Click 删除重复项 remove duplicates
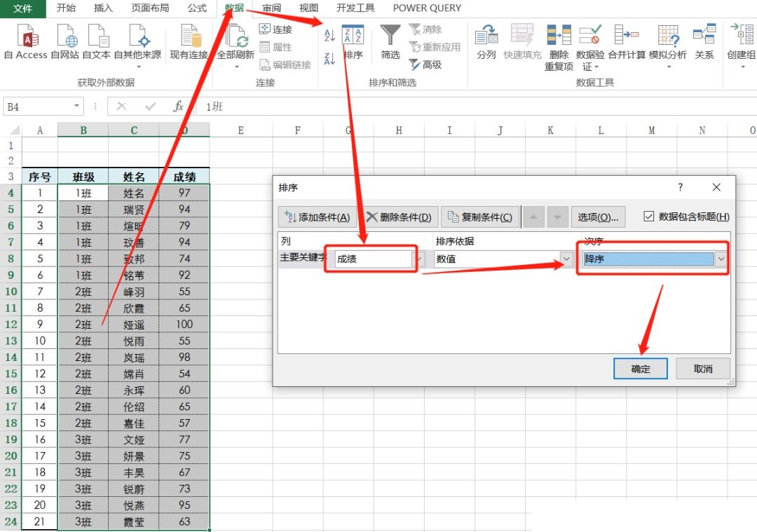This screenshot has width=757, height=532. click(559, 48)
